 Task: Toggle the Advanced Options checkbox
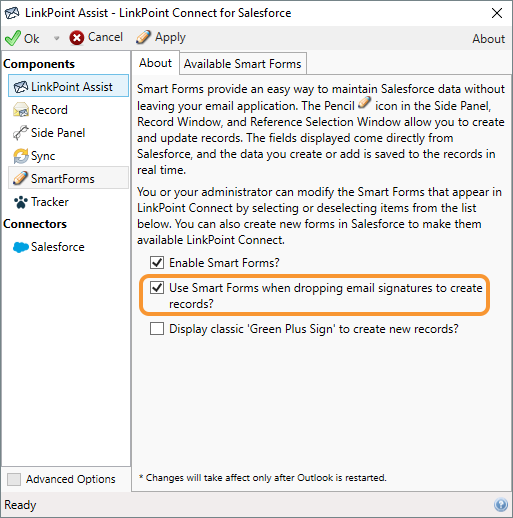[14, 479]
